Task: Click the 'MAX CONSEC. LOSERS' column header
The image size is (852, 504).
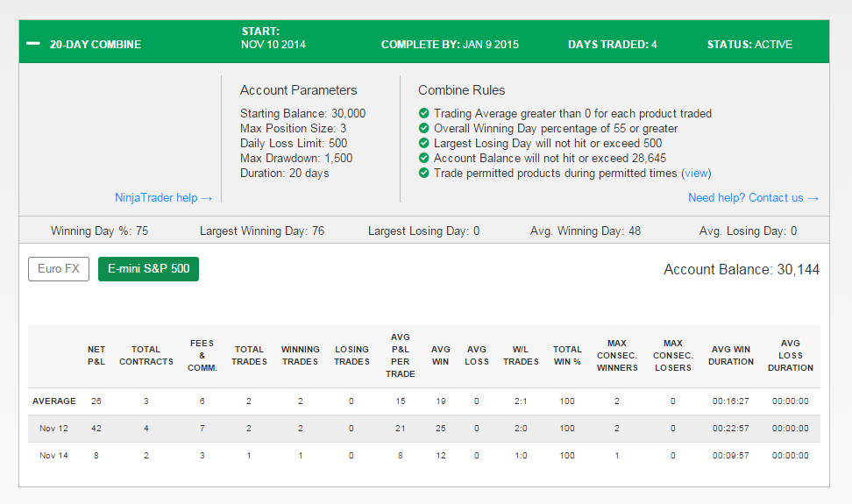Action: coord(672,355)
